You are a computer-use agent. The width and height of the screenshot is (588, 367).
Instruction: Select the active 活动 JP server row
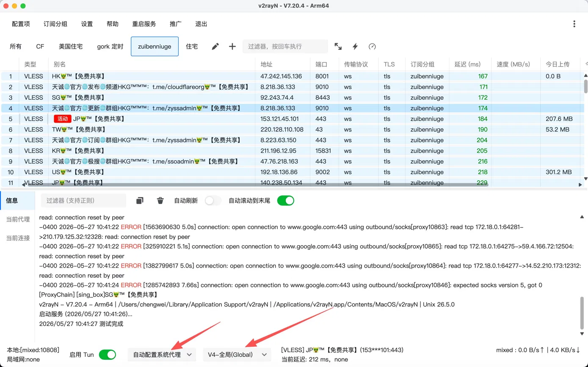292,119
